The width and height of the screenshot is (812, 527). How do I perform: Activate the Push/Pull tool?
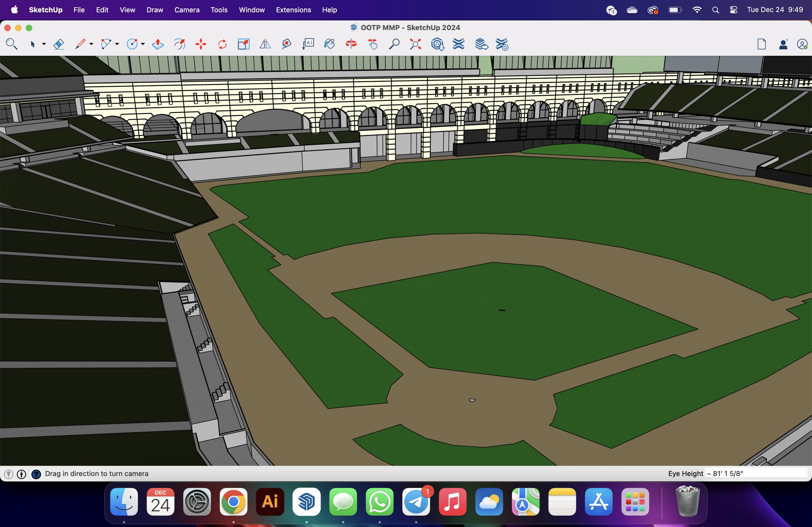click(158, 44)
